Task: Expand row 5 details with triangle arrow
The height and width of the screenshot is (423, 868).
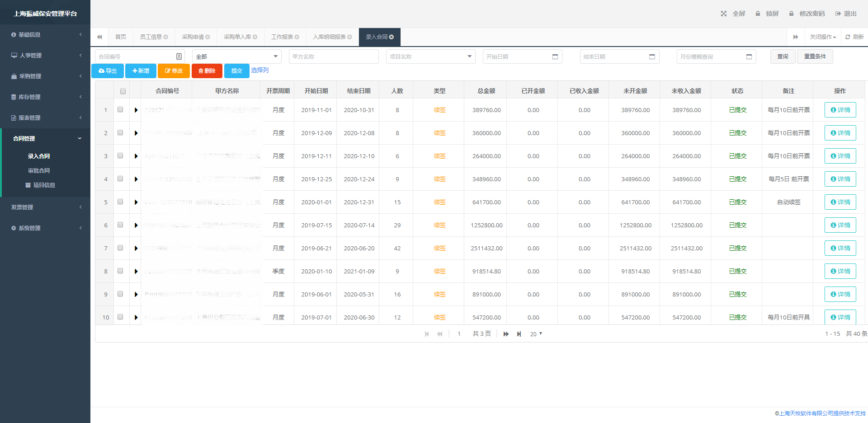Action: pyautogui.click(x=136, y=202)
